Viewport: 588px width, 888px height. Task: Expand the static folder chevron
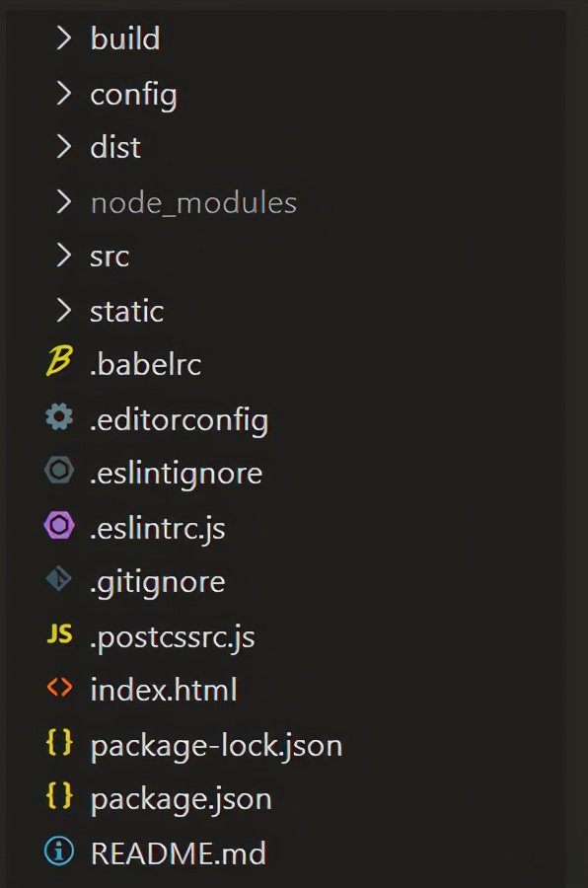(64, 311)
